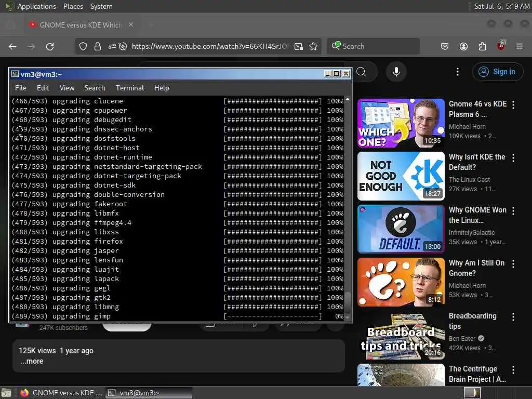
Task: Maximize the vm3@vm3 terminal window
Action: tap(336, 74)
